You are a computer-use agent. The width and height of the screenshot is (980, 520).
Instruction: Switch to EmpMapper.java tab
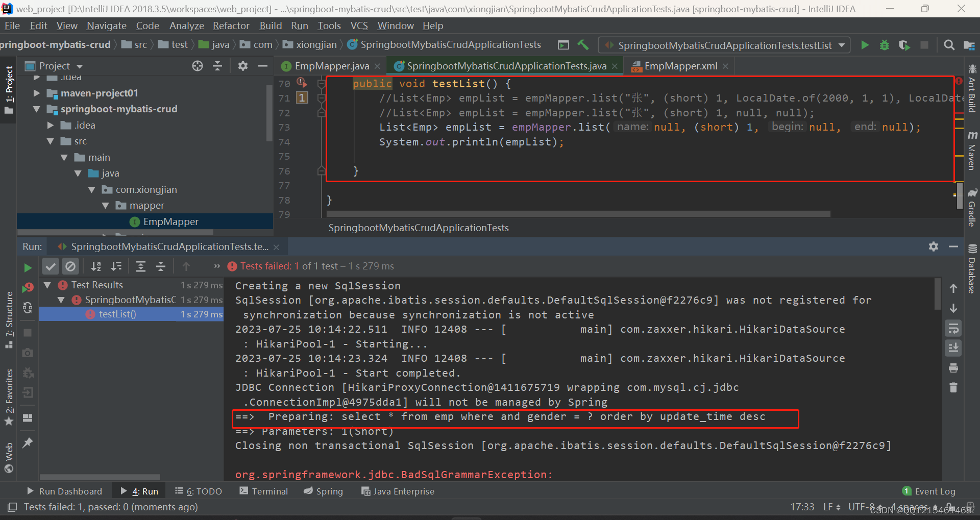click(x=331, y=66)
